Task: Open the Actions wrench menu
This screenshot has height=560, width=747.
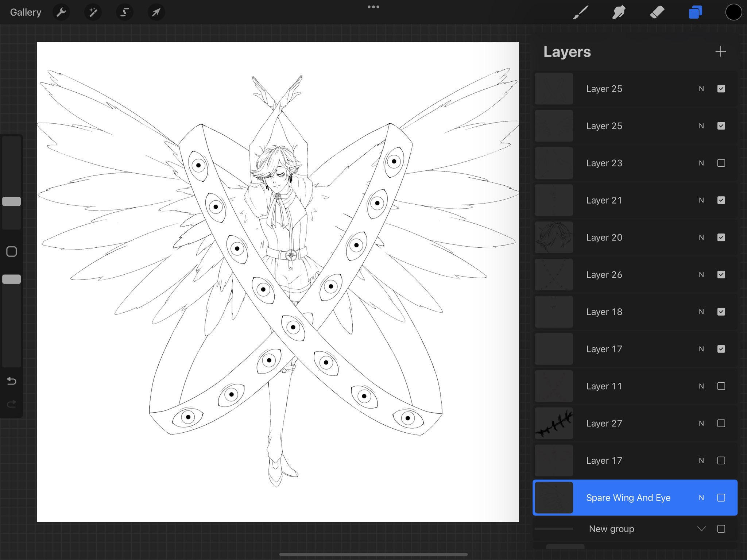Action: [x=61, y=12]
